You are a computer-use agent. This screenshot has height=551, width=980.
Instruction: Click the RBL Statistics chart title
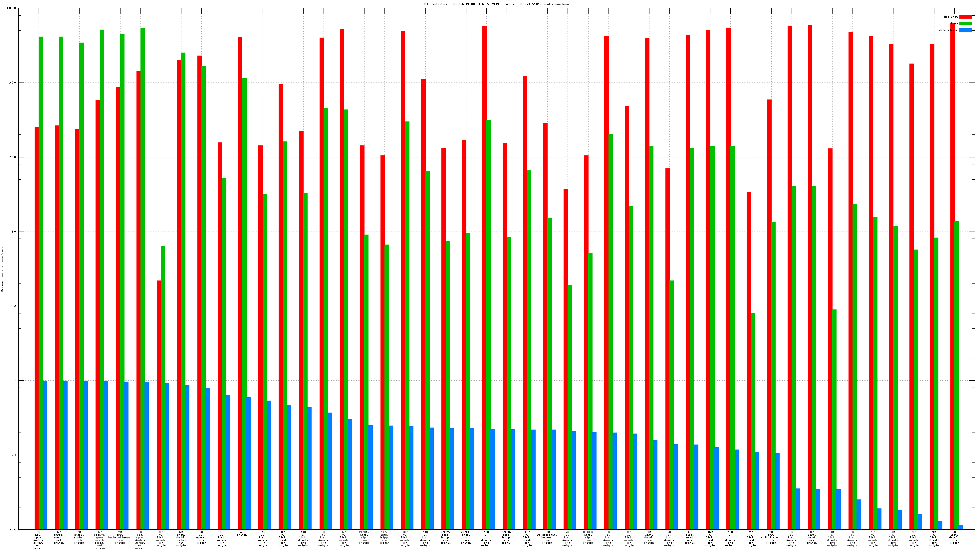pos(496,4)
